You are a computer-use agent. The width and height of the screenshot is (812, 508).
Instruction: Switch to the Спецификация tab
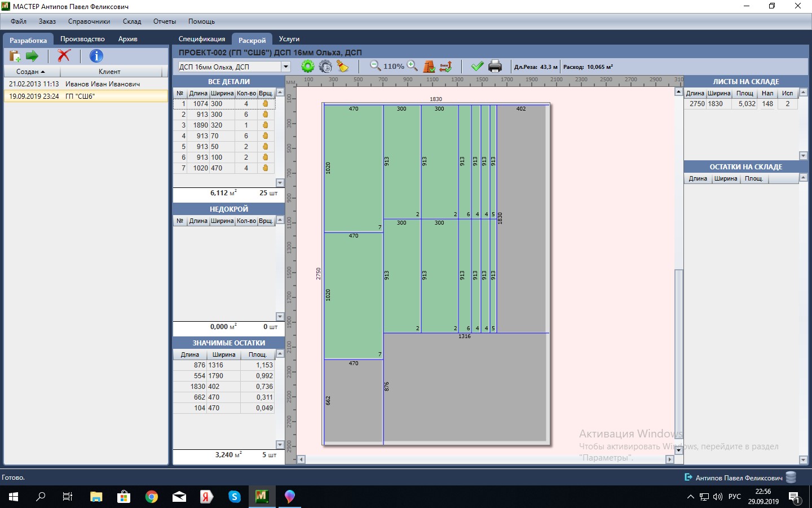point(201,39)
